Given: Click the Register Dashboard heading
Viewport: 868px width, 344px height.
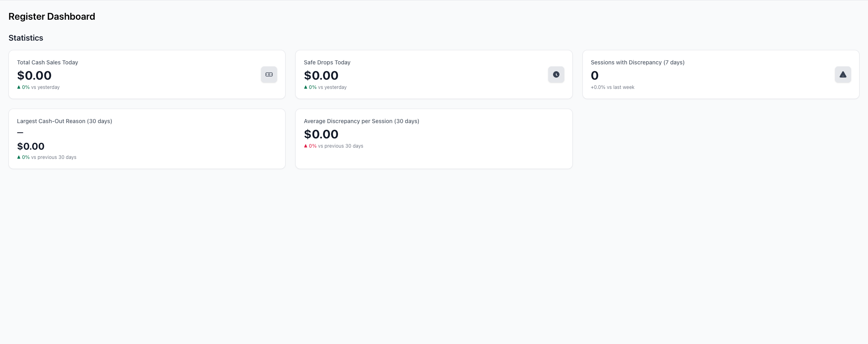Looking at the screenshot, I should click(52, 16).
